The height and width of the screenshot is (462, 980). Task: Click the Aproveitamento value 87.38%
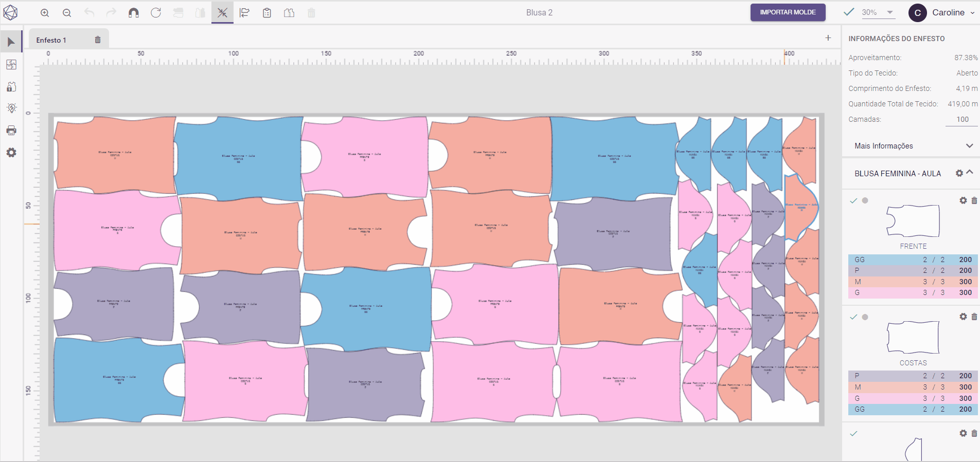pyautogui.click(x=966, y=58)
